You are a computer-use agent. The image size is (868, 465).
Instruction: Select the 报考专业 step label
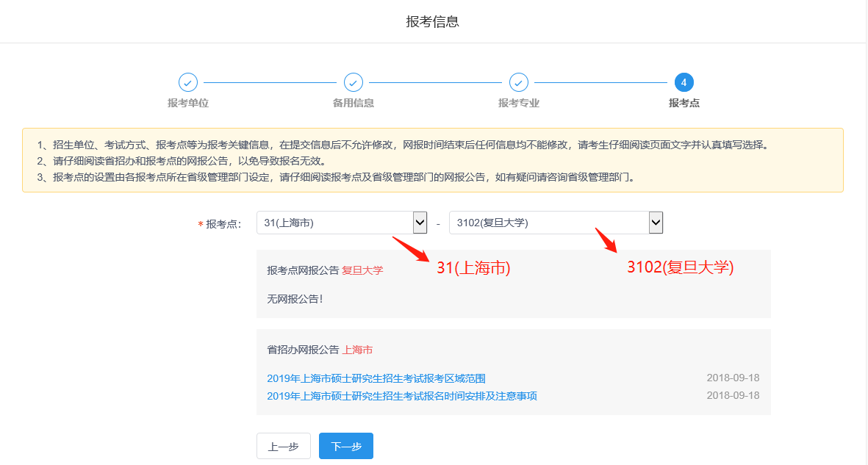coord(519,103)
